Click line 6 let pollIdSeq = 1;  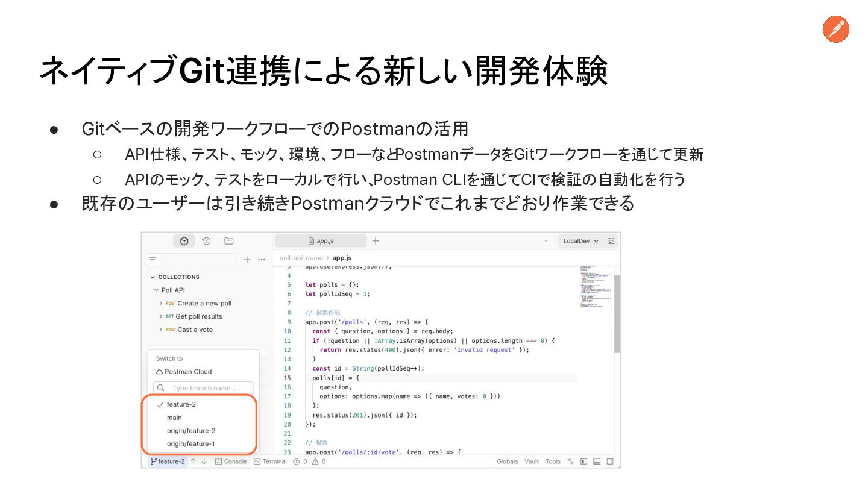(338, 294)
